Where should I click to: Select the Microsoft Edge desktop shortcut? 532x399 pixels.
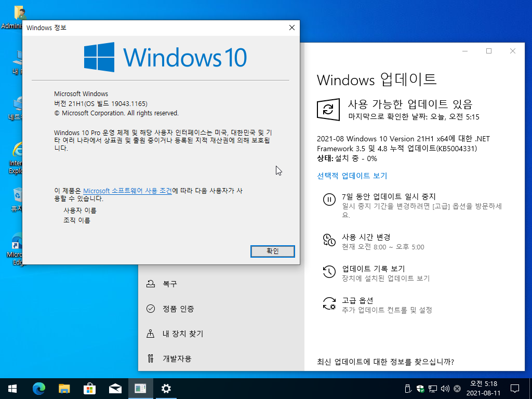coord(15,249)
